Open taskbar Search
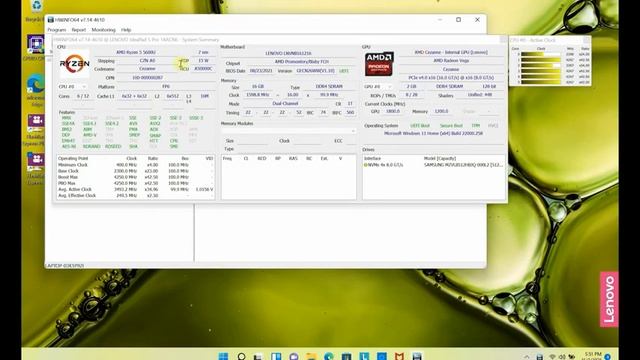640x360 pixels. pos(241,356)
